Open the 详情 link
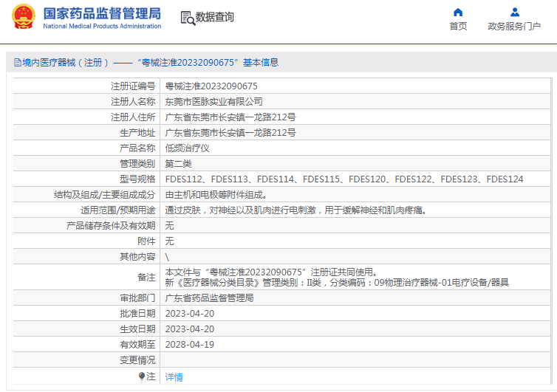 (x=174, y=377)
